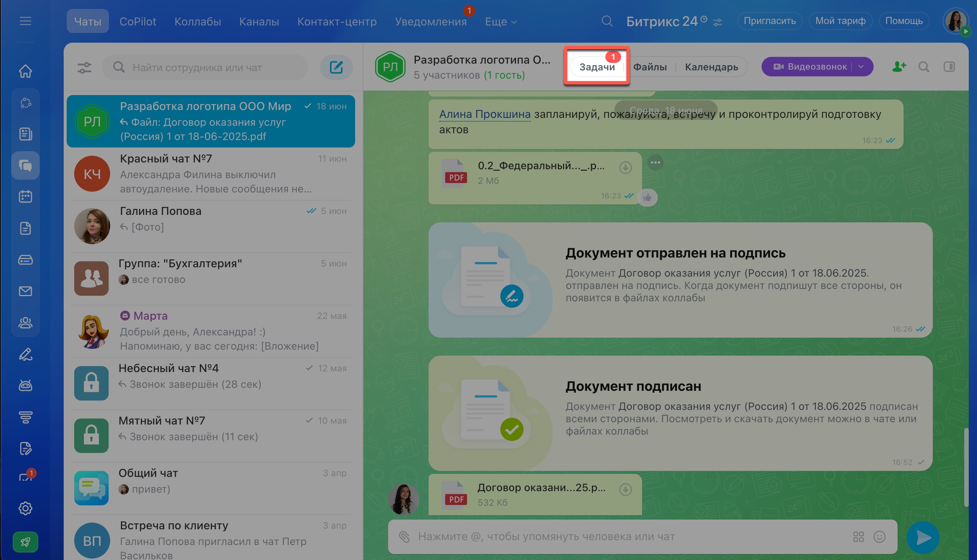Open the Календарь tab in chat header
977x560 pixels.
coord(711,67)
